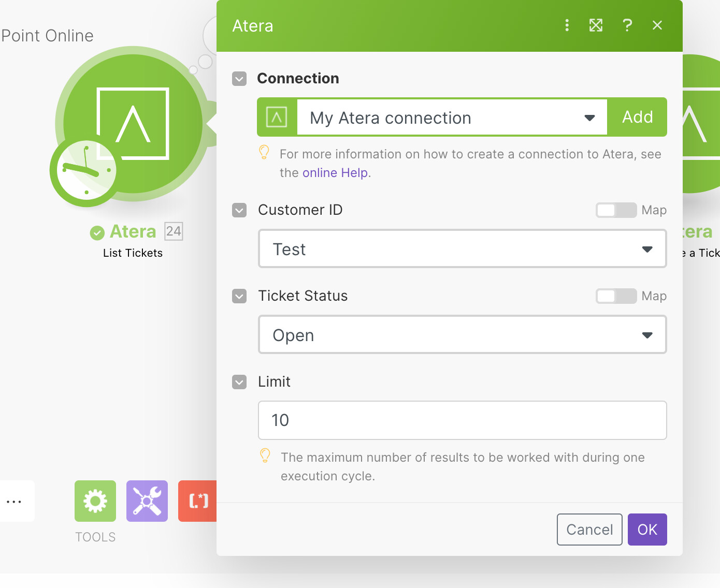The width and height of the screenshot is (720, 588).
Task: Collapse the Limit section chevron
Action: (x=239, y=382)
